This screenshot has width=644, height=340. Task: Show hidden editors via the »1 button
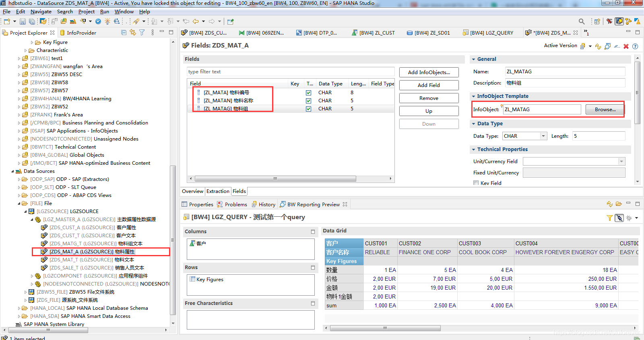click(x=586, y=33)
